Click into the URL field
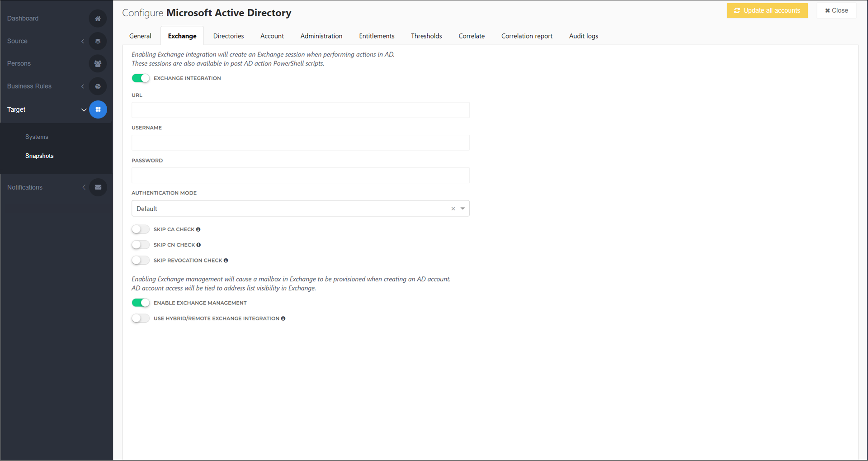The image size is (868, 461). (x=301, y=110)
